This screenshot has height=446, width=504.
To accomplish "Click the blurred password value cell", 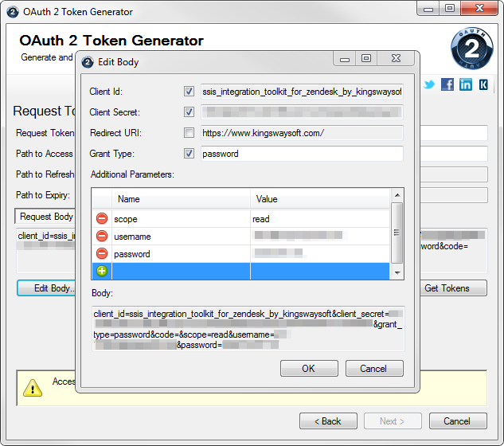I will tap(320, 254).
